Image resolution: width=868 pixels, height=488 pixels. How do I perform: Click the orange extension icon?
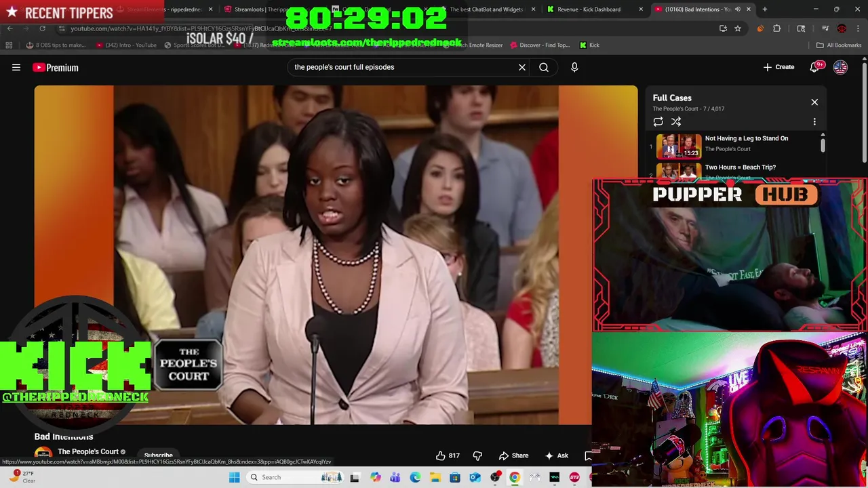(760, 28)
